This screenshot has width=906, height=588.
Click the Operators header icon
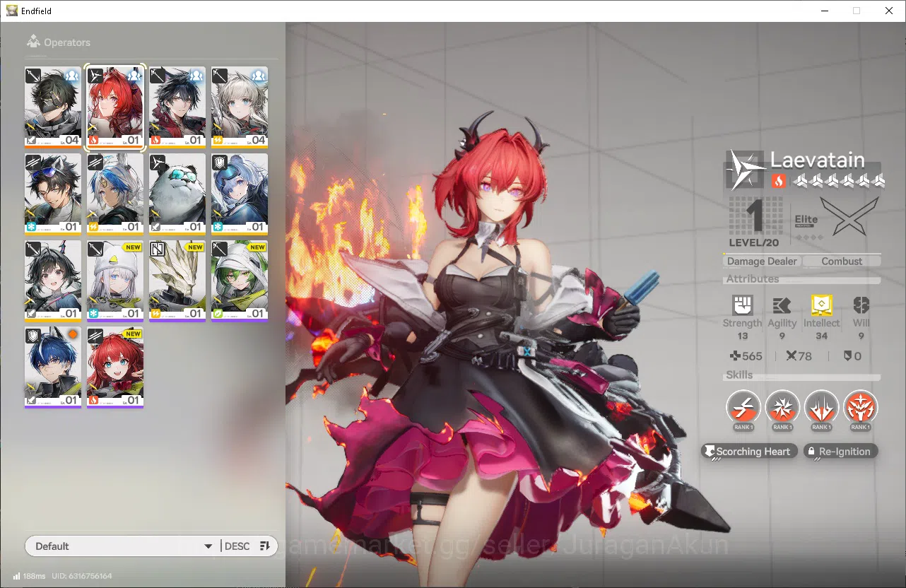[33, 42]
